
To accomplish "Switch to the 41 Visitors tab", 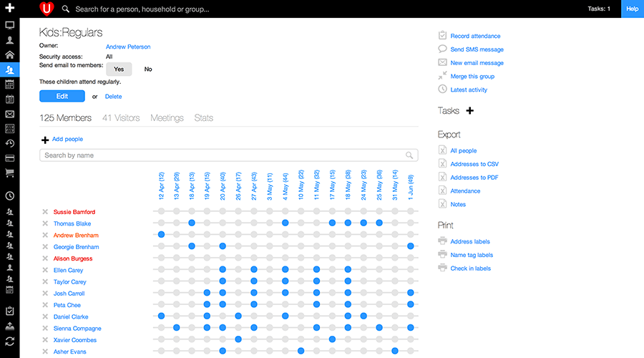I will coord(121,118).
